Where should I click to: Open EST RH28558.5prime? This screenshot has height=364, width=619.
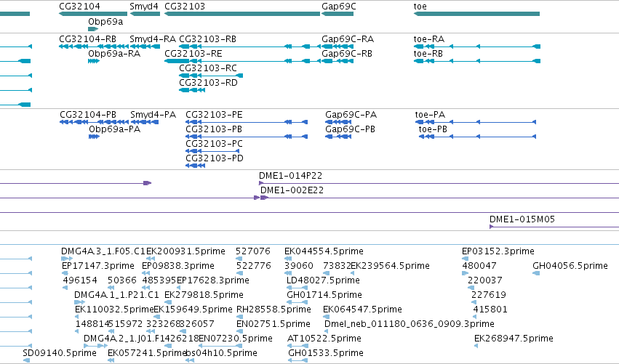[x=273, y=310]
